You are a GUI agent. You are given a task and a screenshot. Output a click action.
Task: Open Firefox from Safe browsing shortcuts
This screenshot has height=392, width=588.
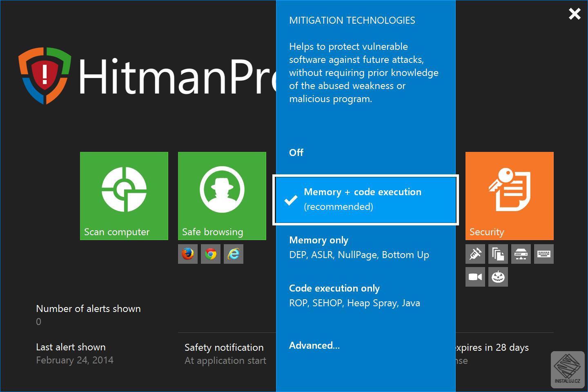tap(187, 254)
